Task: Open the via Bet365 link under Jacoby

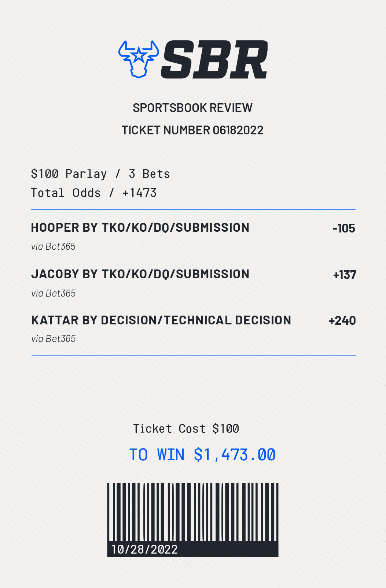Action: [54, 293]
